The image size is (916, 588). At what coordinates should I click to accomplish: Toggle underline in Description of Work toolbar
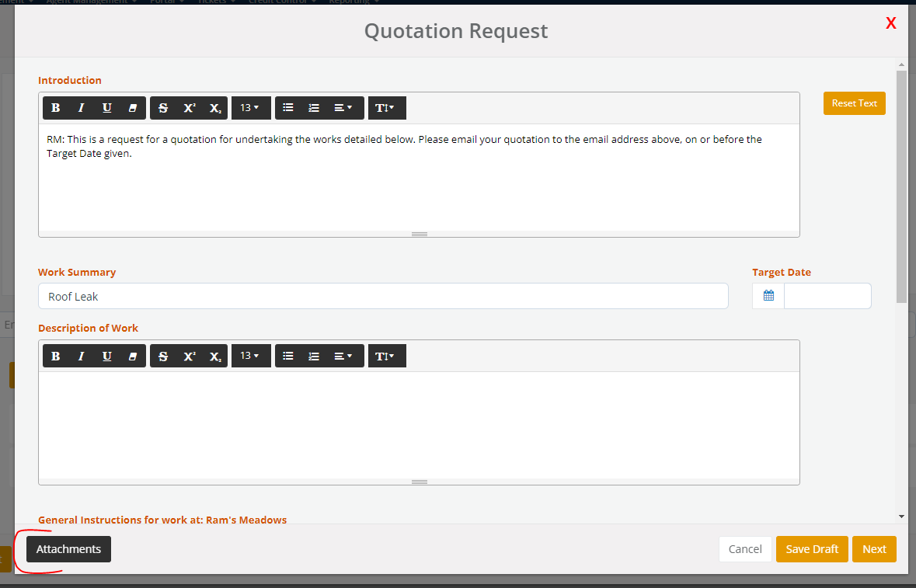pyautogui.click(x=107, y=357)
